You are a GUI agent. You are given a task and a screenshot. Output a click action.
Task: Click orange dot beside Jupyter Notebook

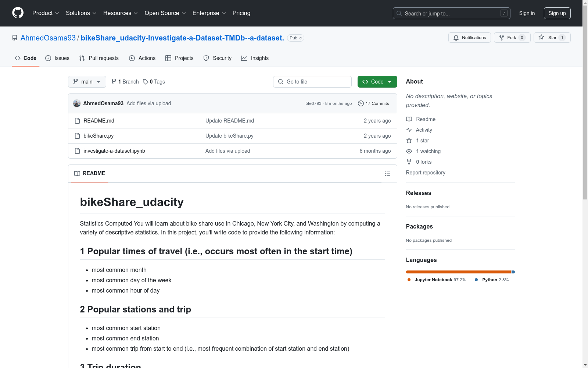409,280
